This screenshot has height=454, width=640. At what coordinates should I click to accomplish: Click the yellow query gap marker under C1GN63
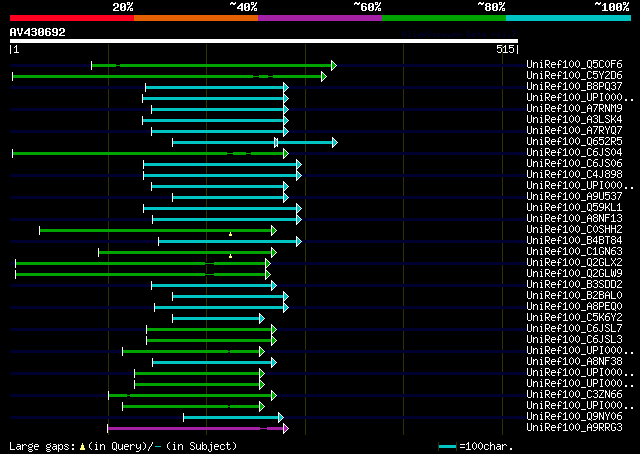[231, 256]
